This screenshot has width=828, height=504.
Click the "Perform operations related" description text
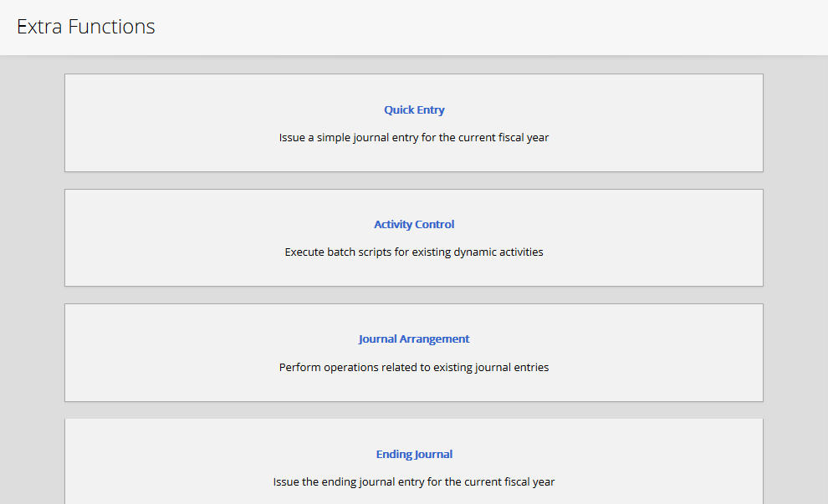[x=414, y=367]
